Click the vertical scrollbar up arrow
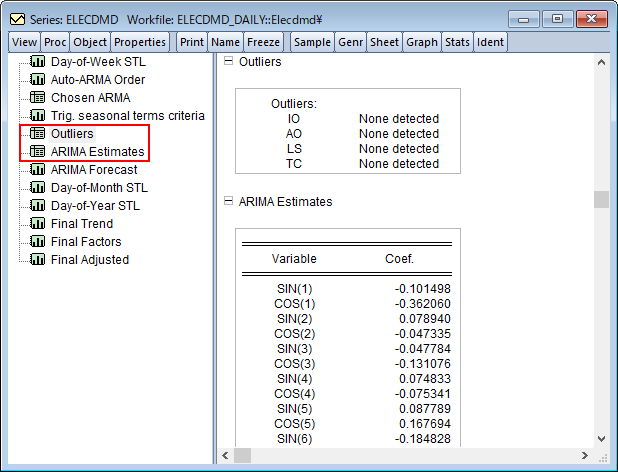This screenshot has width=618, height=472. 601,62
